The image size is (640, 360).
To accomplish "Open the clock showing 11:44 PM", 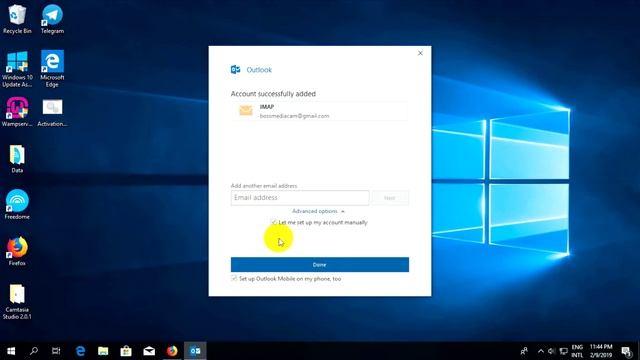I will click(x=601, y=351).
